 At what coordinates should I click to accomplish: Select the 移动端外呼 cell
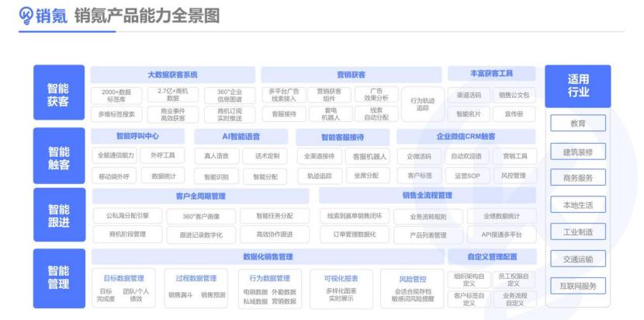(114, 176)
